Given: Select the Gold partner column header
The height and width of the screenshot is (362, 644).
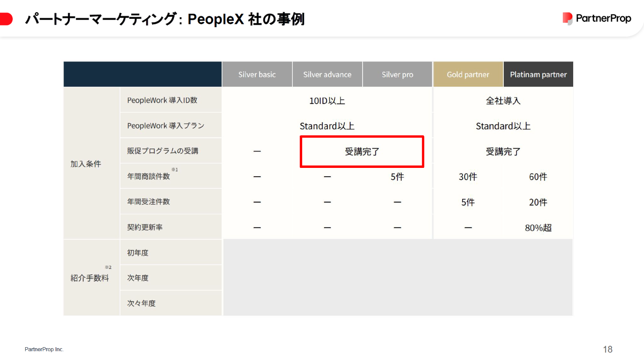Looking at the screenshot, I should point(468,74).
